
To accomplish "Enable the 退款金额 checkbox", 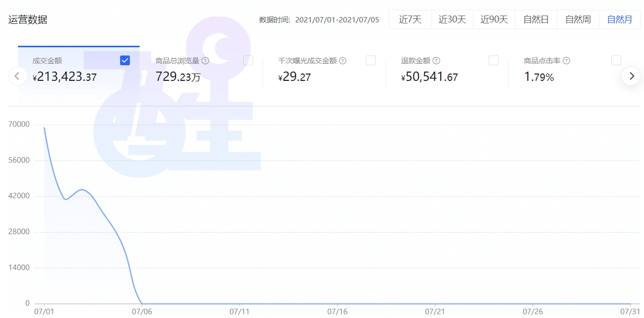I will pyautogui.click(x=494, y=60).
